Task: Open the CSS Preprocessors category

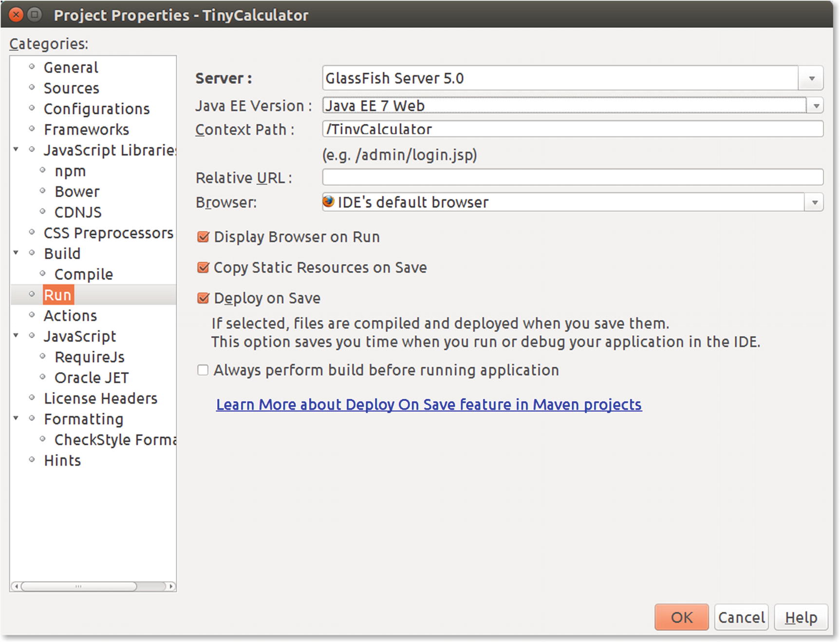Action: [x=109, y=233]
